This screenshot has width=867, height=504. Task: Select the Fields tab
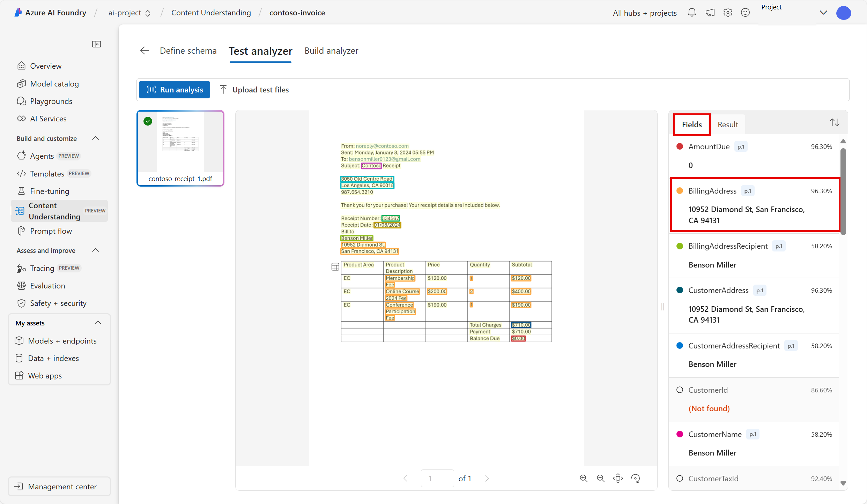tap(692, 125)
